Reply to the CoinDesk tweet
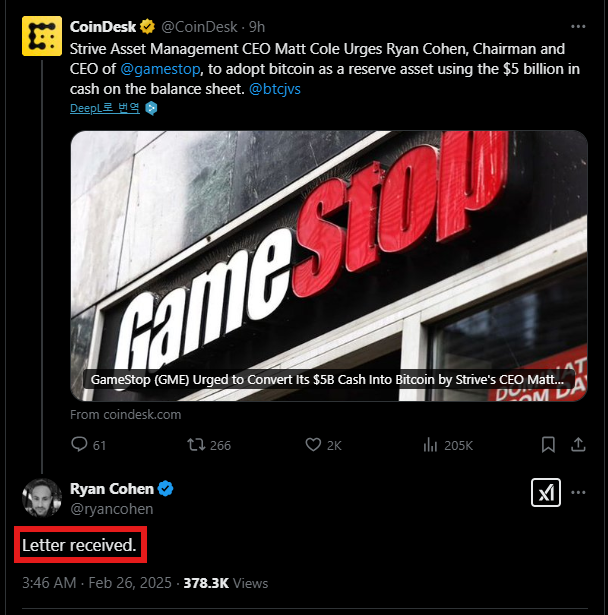 [x=80, y=444]
